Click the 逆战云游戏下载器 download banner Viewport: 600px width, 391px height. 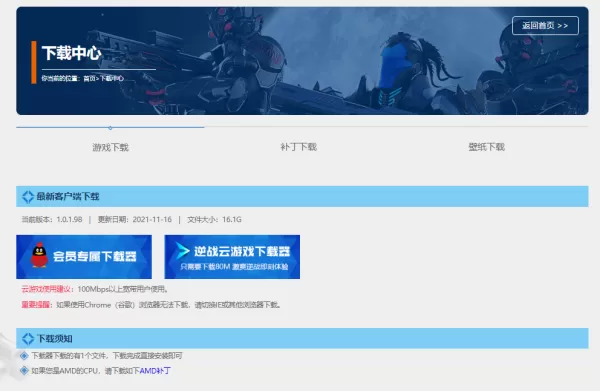point(232,257)
